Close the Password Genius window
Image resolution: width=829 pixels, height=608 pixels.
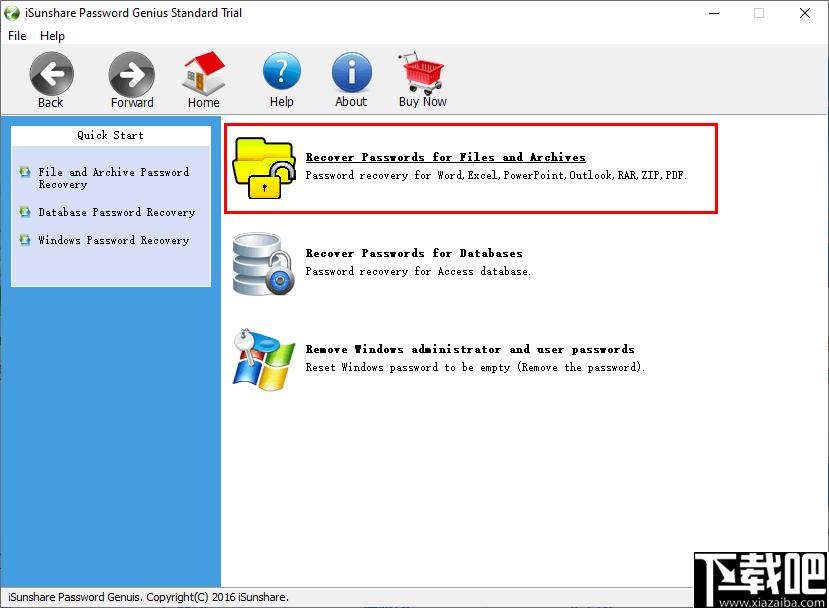pyautogui.click(x=805, y=13)
